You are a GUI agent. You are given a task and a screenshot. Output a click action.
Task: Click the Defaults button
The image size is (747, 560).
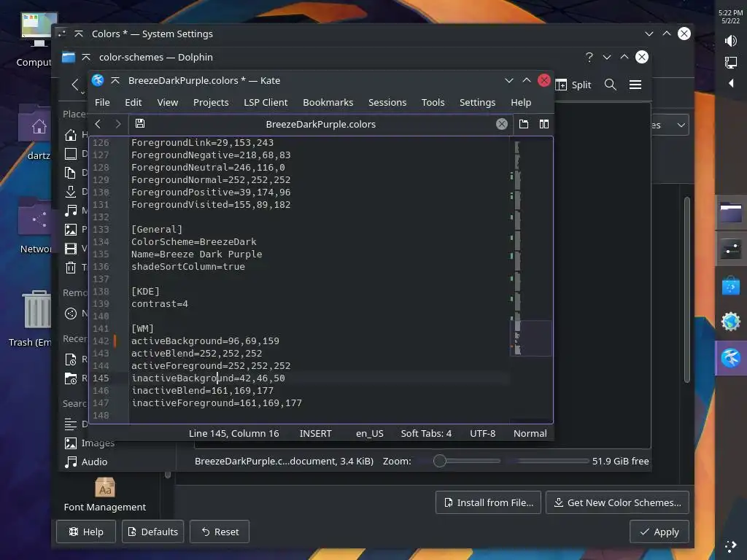(153, 532)
